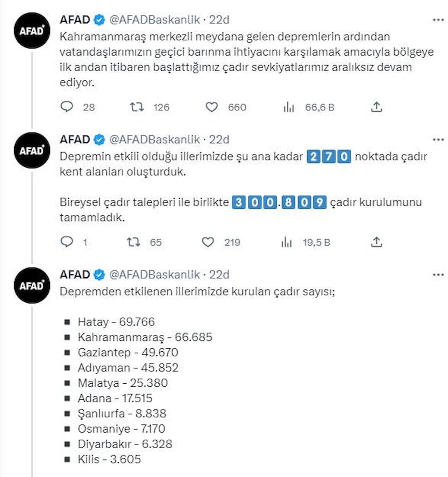Share the second AFAD tweet about tent cities
The image size is (448, 477).
click(x=377, y=242)
